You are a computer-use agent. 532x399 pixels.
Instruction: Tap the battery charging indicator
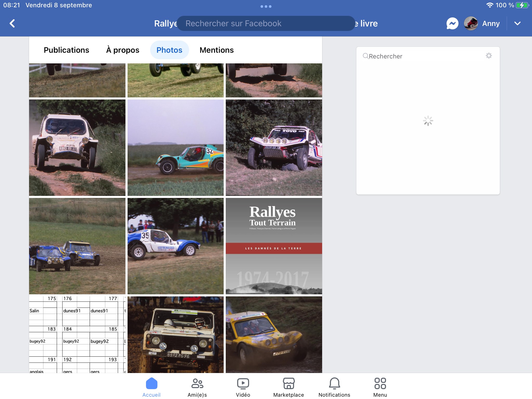pos(522,5)
